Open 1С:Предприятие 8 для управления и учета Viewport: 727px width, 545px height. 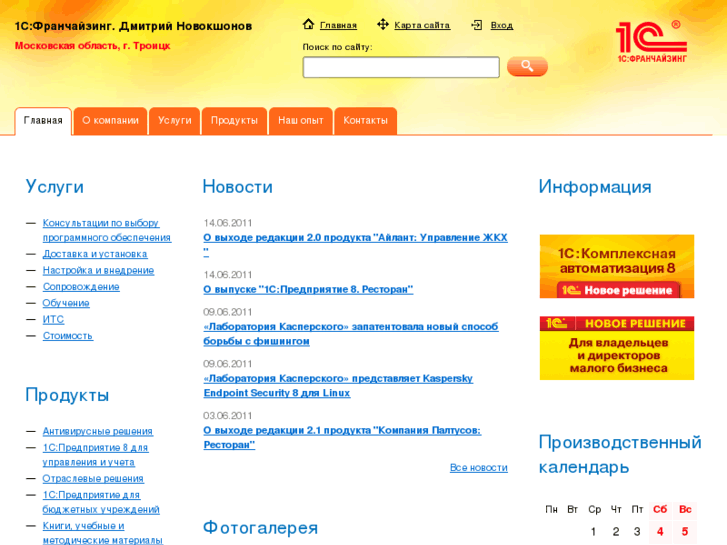coord(95,455)
